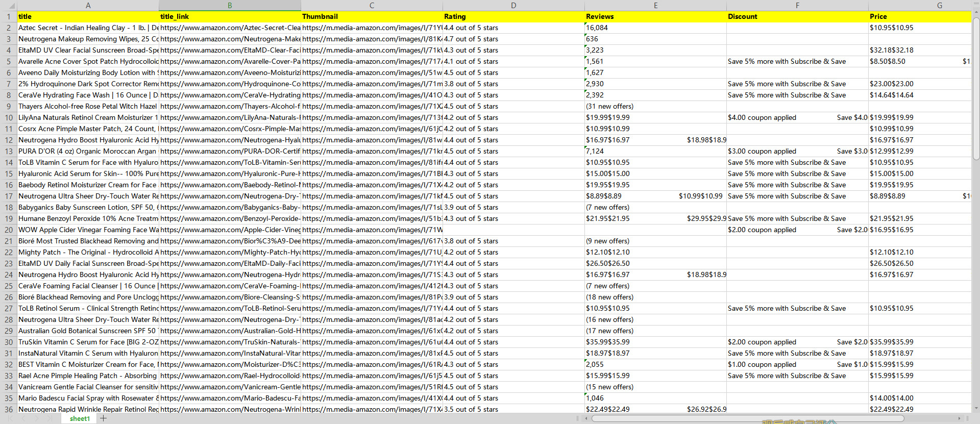Image resolution: width=980 pixels, height=424 pixels.
Task: Select the Neutrogena Makeup Removing Wipes title cell
Action: (x=88, y=39)
